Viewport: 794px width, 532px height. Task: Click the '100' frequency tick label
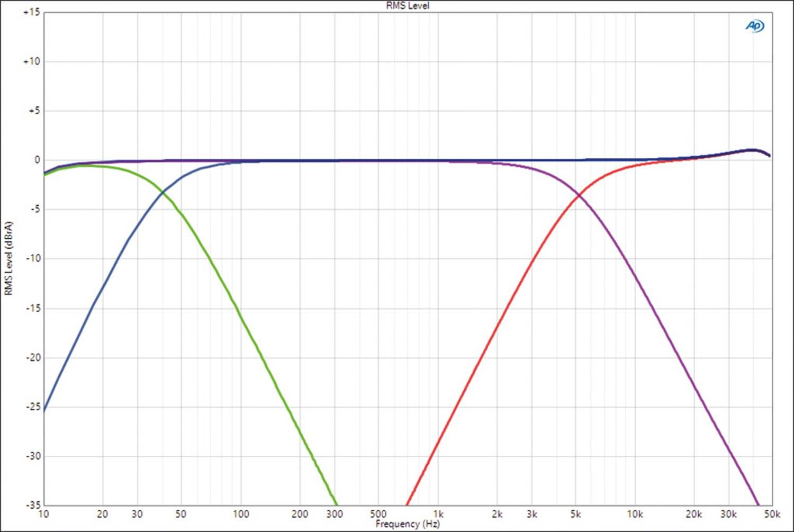[241, 514]
